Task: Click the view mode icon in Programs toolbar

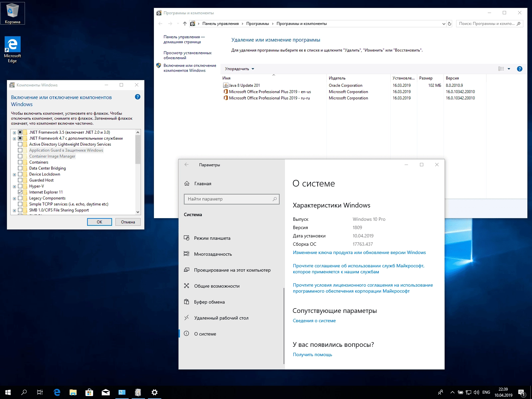Action: 501,69
